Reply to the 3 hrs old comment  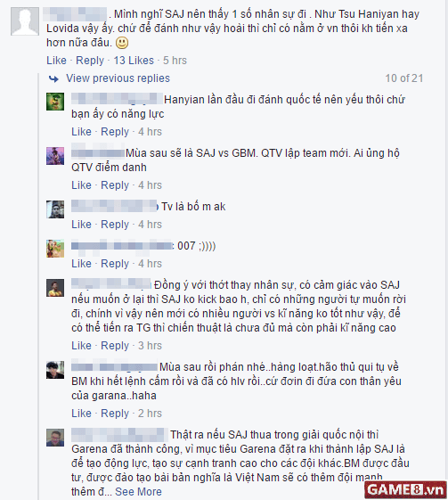(x=115, y=345)
